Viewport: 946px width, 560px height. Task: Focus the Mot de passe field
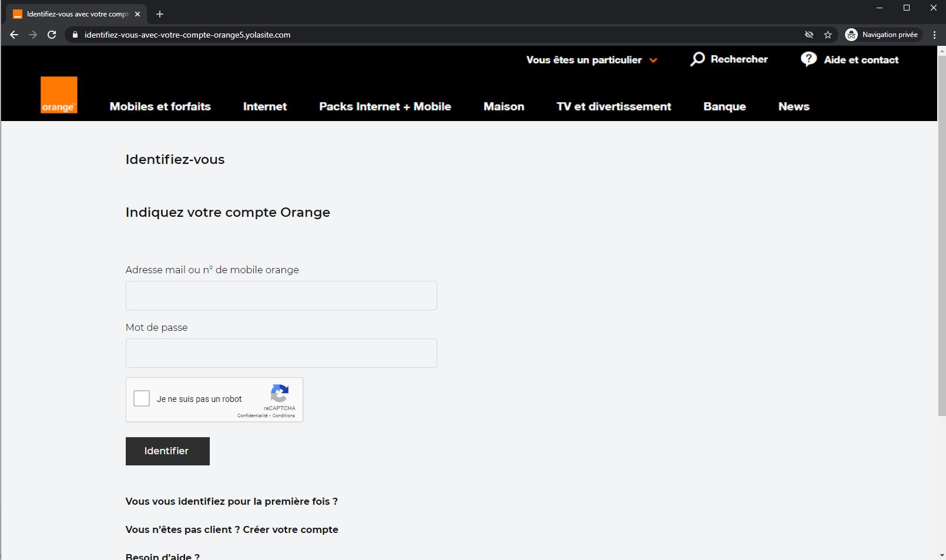281,353
